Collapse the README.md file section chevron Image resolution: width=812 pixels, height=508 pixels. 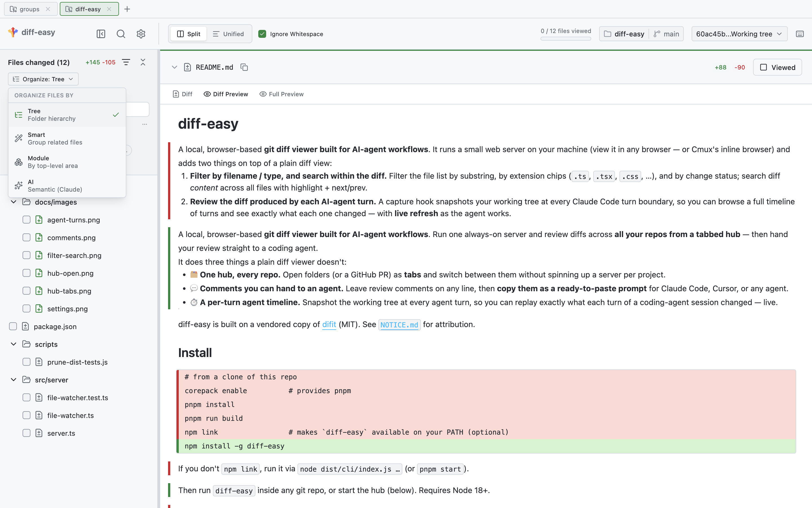[x=175, y=67]
